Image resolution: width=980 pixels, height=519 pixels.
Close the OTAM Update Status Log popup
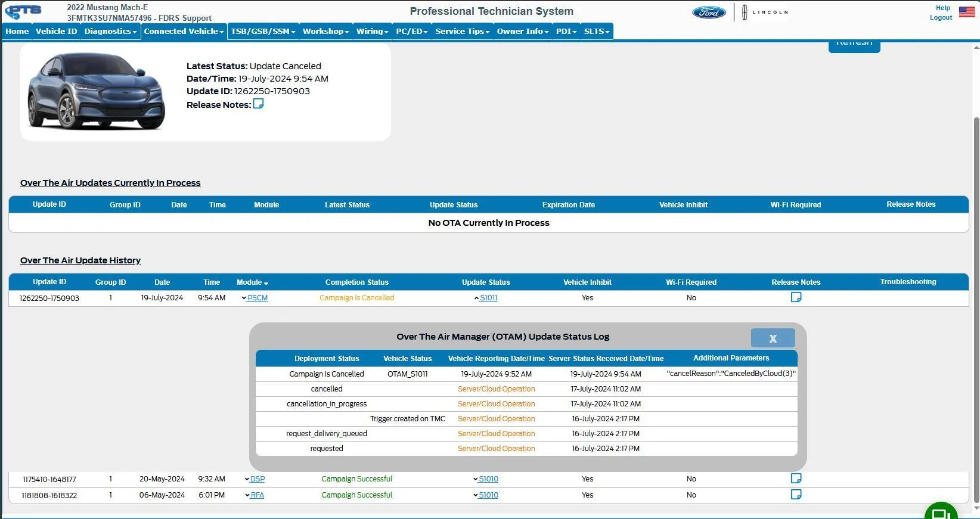pos(773,338)
